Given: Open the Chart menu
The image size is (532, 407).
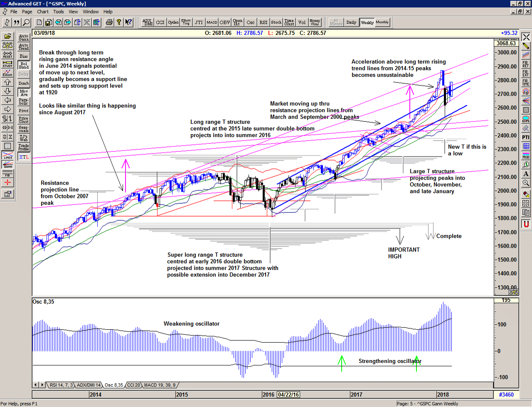Looking at the screenshot, I should pos(43,12).
